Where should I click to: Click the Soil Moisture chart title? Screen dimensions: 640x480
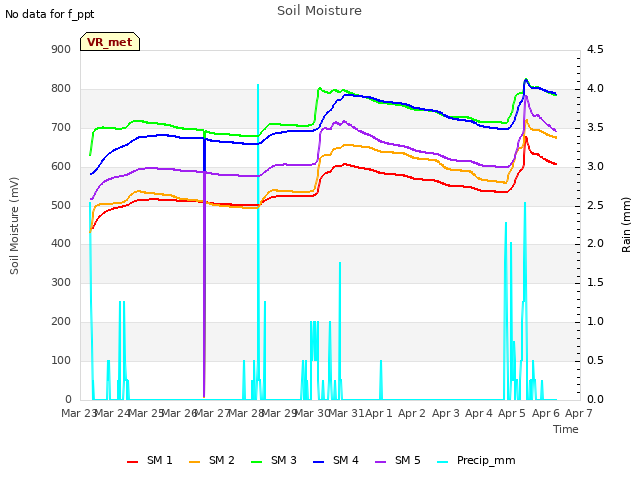[319, 11]
